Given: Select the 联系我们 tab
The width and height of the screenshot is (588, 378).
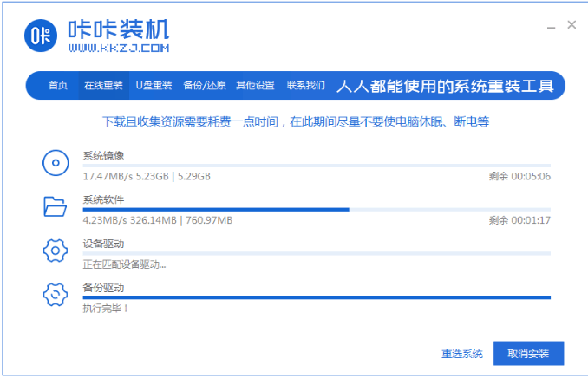Looking at the screenshot, I should 306,85.
